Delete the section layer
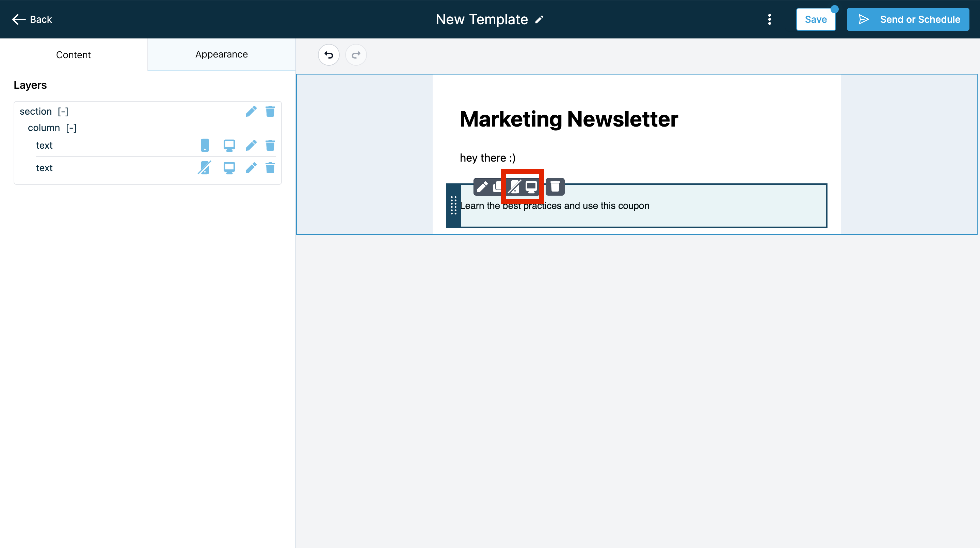 pyautogui.click(x=270, y=111)
